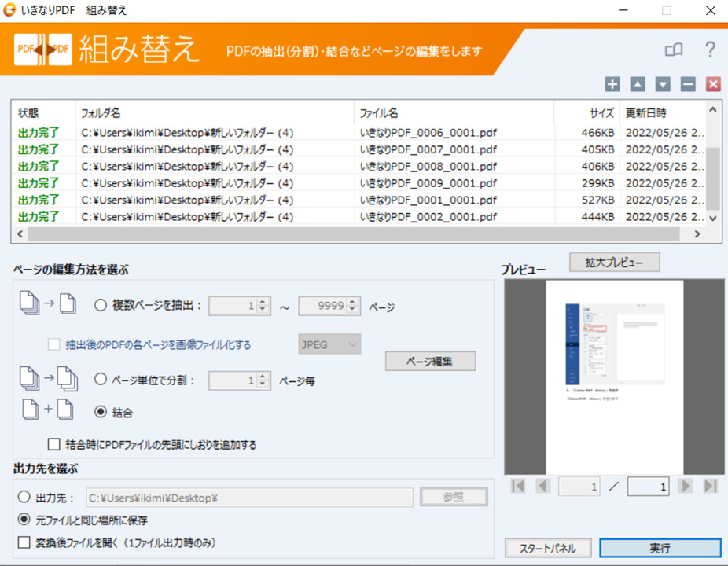Click the 参照 browse button
This screenshot has width=728, height=566.
point(454,498)
